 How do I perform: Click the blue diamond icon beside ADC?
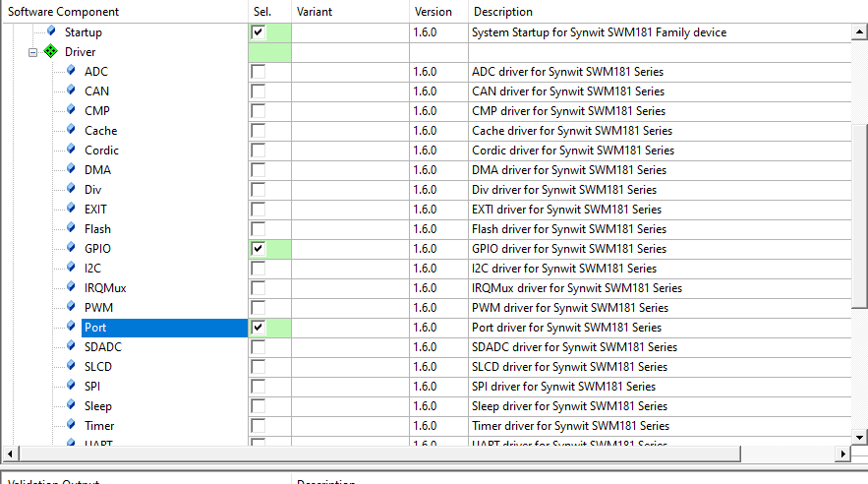tap(71, 72)
